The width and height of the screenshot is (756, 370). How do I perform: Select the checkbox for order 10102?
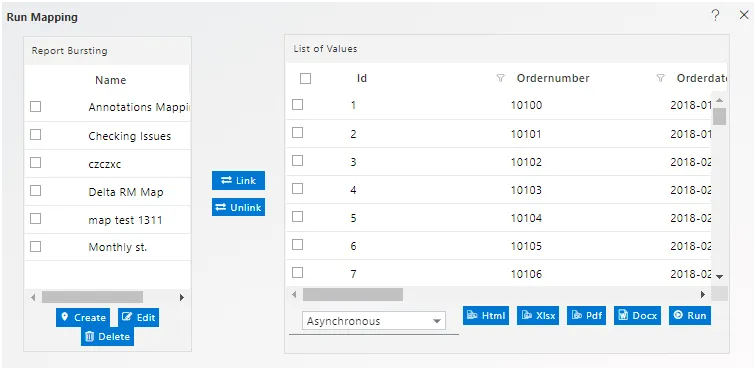point(297,160)
